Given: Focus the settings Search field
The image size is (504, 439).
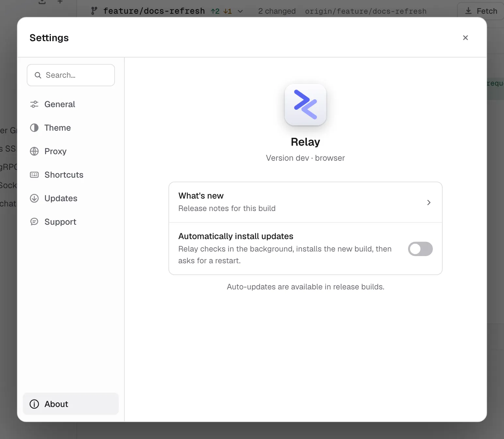Looking at the screenshot, I should (71, 75).
